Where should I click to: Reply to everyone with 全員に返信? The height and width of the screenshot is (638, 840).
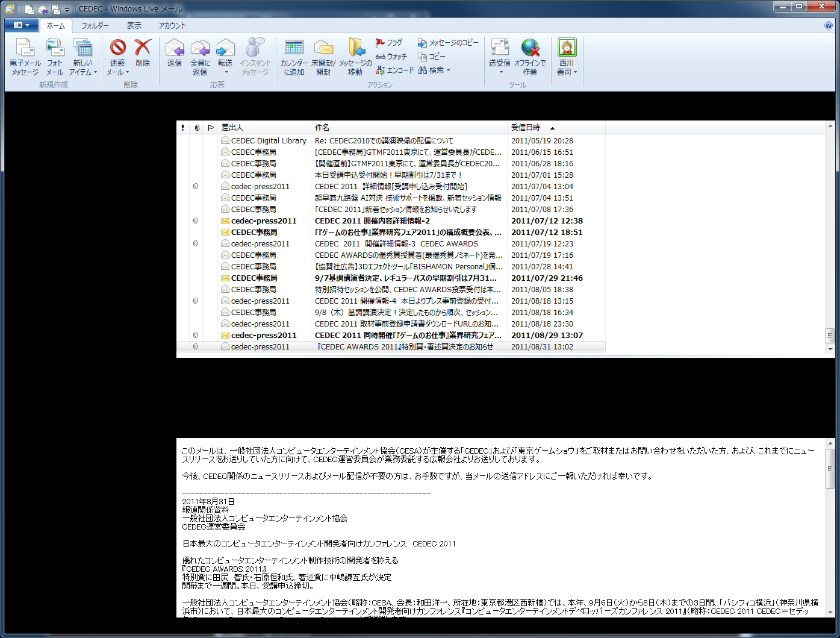(200, 57)
